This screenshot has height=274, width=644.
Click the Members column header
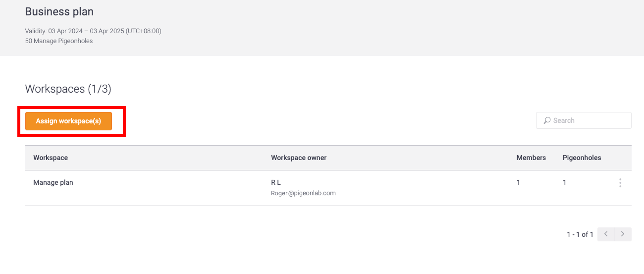(x=531, y=158)
